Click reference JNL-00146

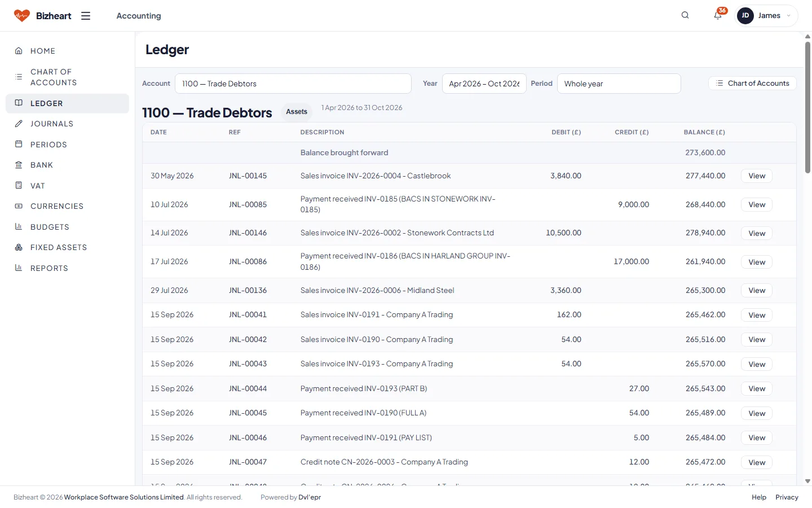click(248, 233)
